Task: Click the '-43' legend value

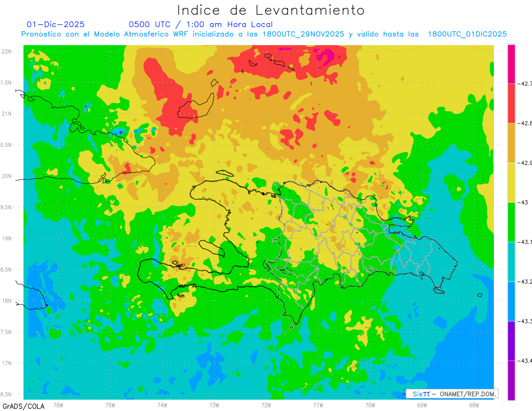Action: pyautogui.click(x=522, y=202)
